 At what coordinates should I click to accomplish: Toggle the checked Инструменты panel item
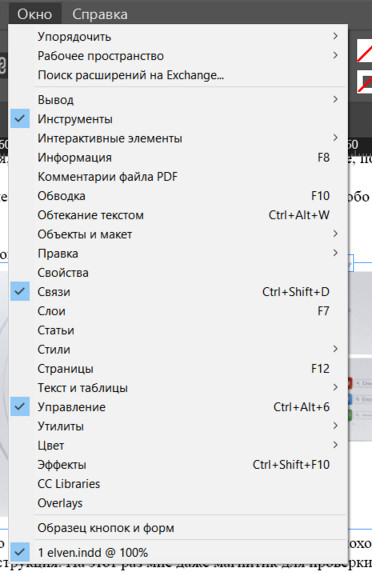pos(178,119)
